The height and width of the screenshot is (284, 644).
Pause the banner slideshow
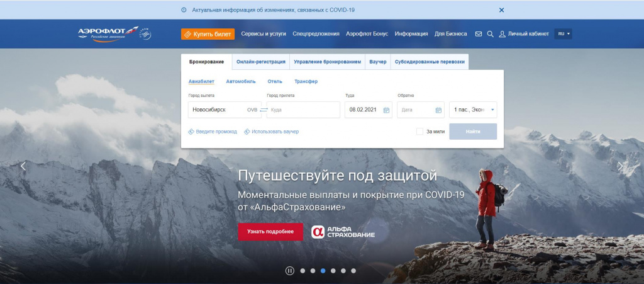click(289, 271)
